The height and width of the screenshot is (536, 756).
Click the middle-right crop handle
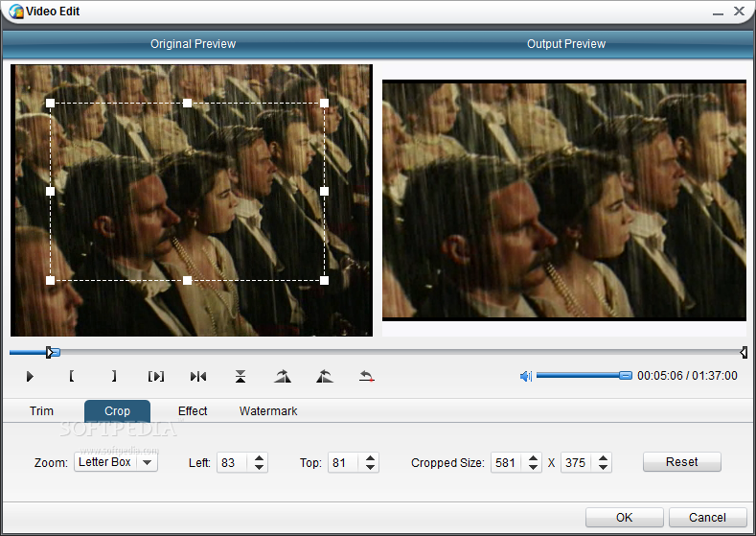pos(324,192)
